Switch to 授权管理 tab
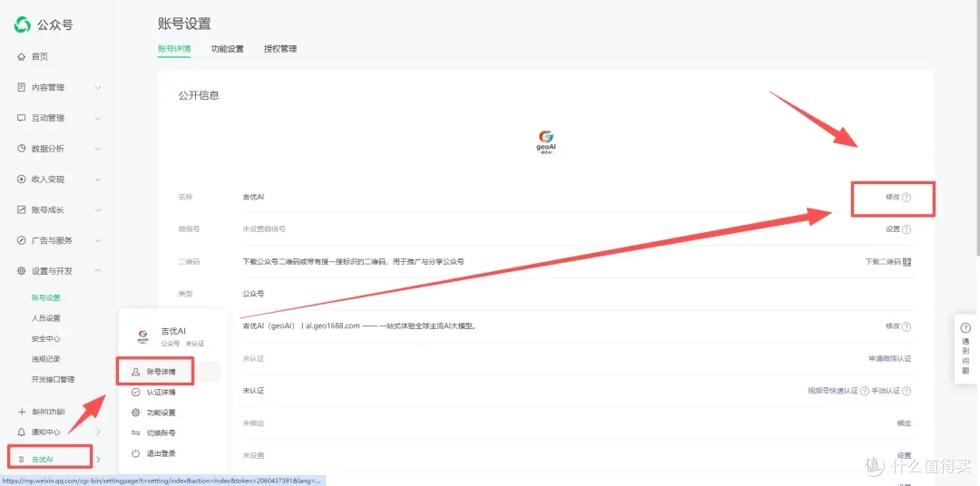Image resolution: width=980 pixels, height=486 pixels. click(x=280, y=49)
